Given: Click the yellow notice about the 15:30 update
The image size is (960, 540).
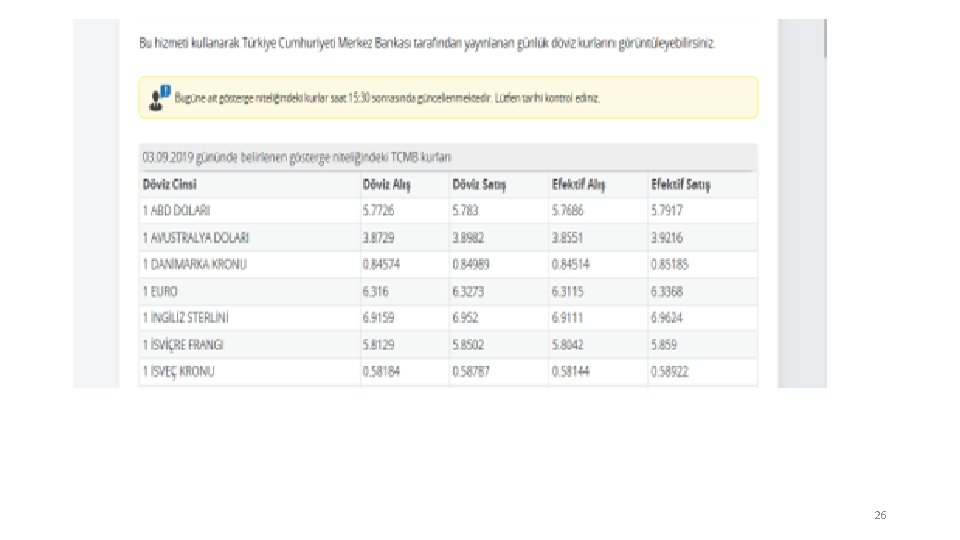Looking at the screenshot, I should [448, 98].
